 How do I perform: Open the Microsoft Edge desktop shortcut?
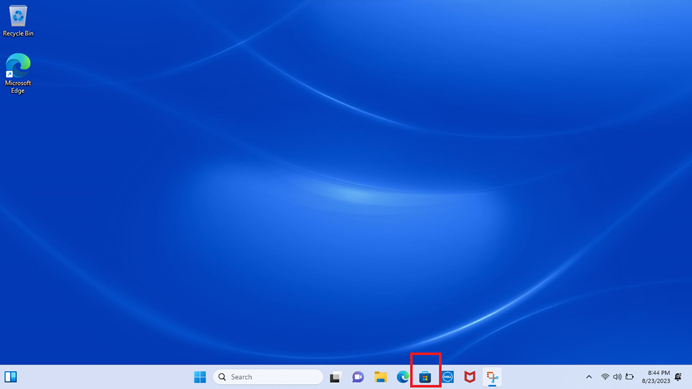[18, 73]
